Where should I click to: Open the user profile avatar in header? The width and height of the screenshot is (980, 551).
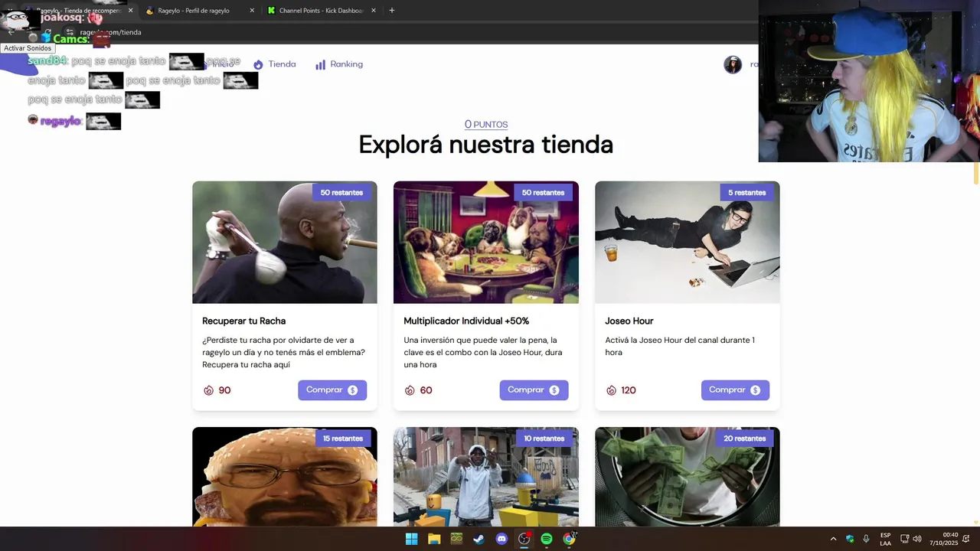[733, 64]
